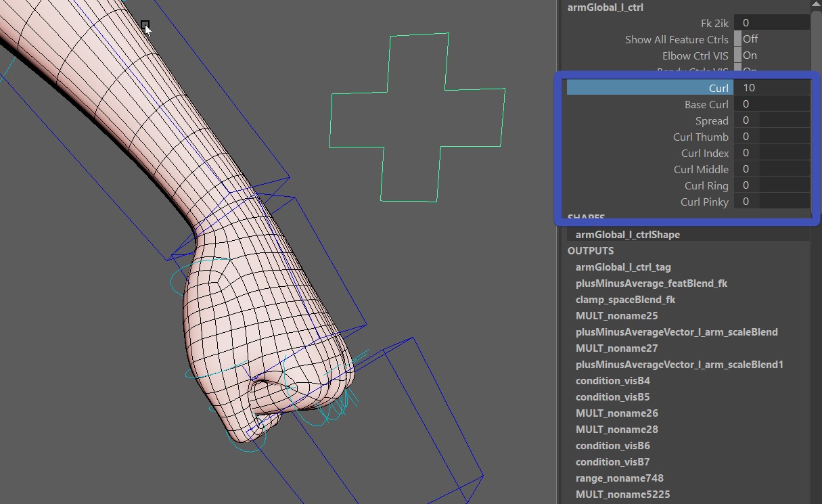Select the condition_visB4 output node
This screenshot has width=822, height=504.
[612, 381]
